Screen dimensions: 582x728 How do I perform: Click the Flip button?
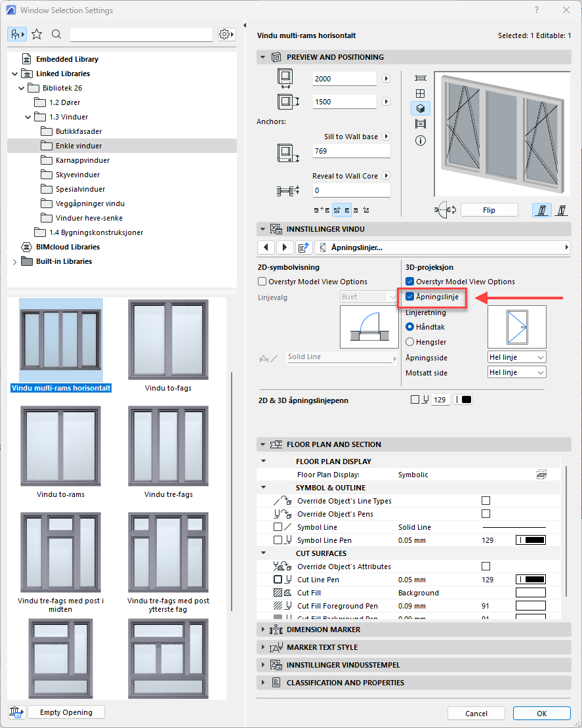(x=489, y=210)
